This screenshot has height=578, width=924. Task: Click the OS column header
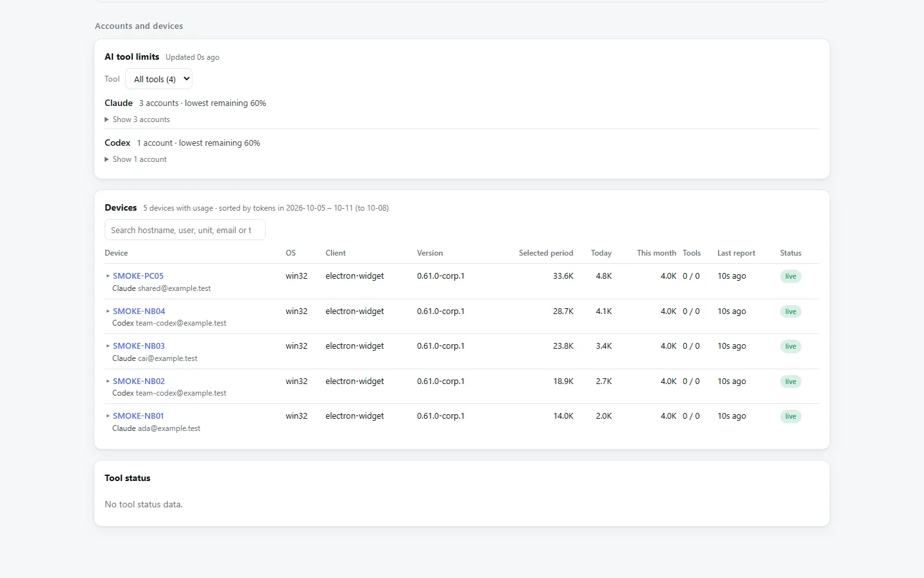tap(291, 253)
